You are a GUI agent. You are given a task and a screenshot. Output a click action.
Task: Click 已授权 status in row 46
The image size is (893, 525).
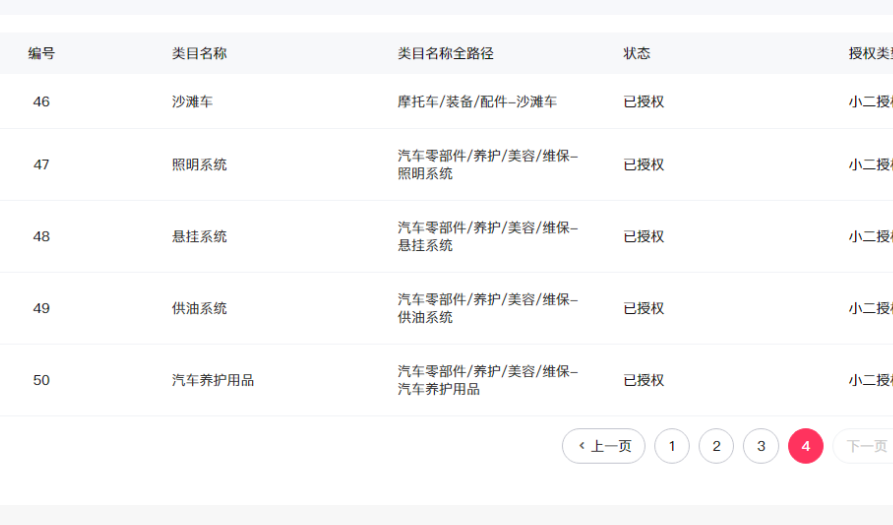pos(643,101)
